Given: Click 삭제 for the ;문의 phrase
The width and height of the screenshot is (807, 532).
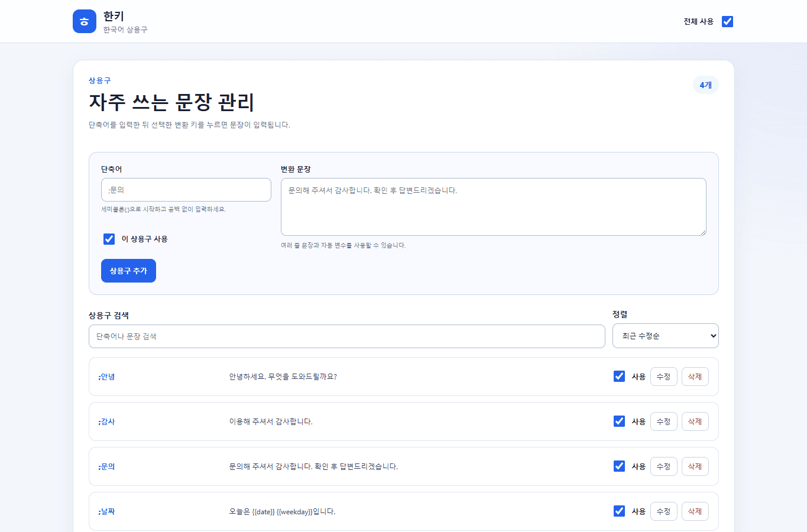Looking at the screenshot, I should pyautogui.click(x=695, y=466).
